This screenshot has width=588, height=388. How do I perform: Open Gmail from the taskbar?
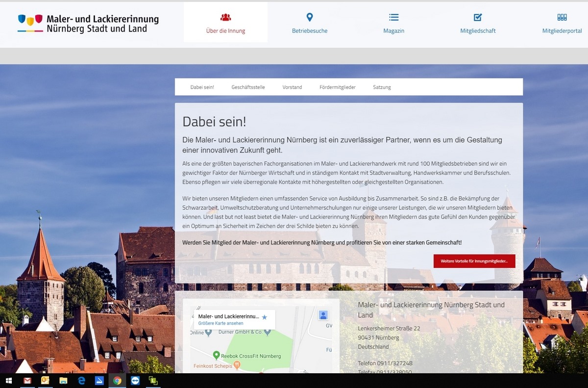(x=27, y=380)
